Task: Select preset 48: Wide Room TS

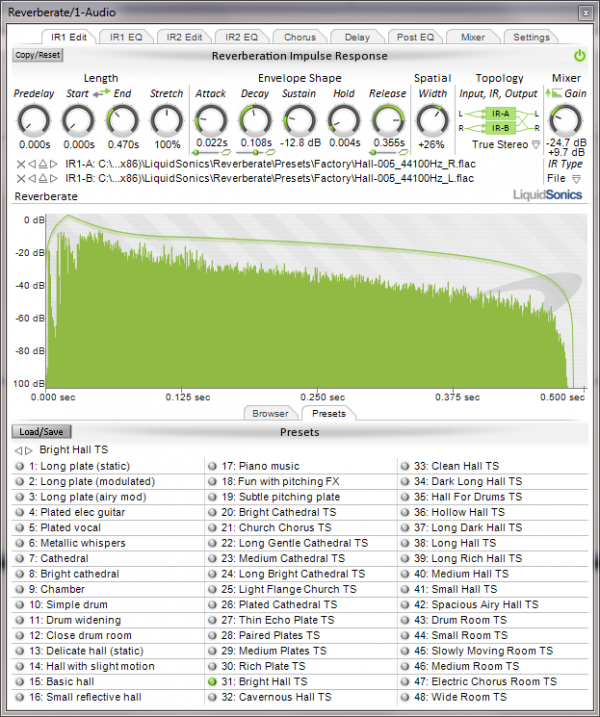Action: click(493, 697)
